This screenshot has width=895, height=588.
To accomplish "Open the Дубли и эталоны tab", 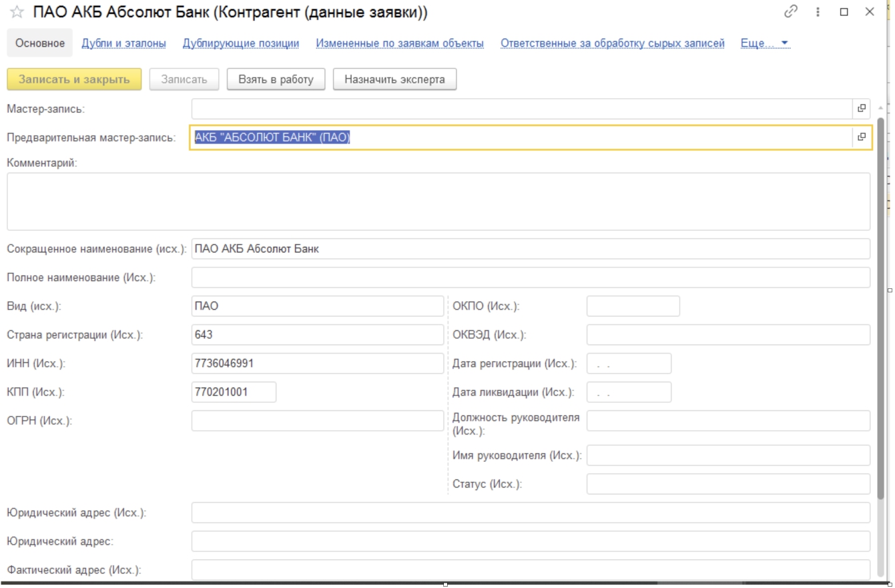I will [123, 43].
